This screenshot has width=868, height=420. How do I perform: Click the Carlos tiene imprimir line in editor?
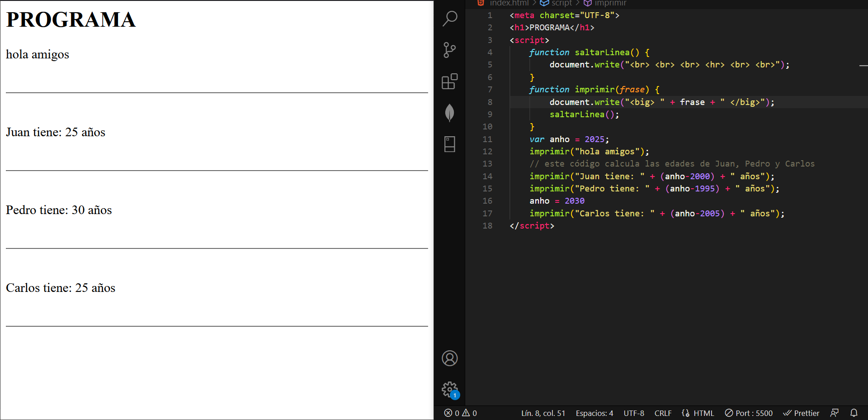click(657, 214)
